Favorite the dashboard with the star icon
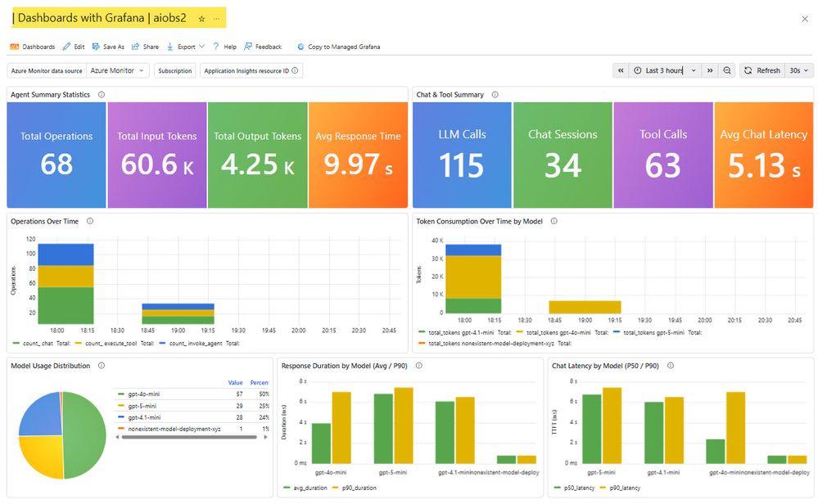Screen dimensions: 818x504 pyautogui.click(x=201, y=19)
